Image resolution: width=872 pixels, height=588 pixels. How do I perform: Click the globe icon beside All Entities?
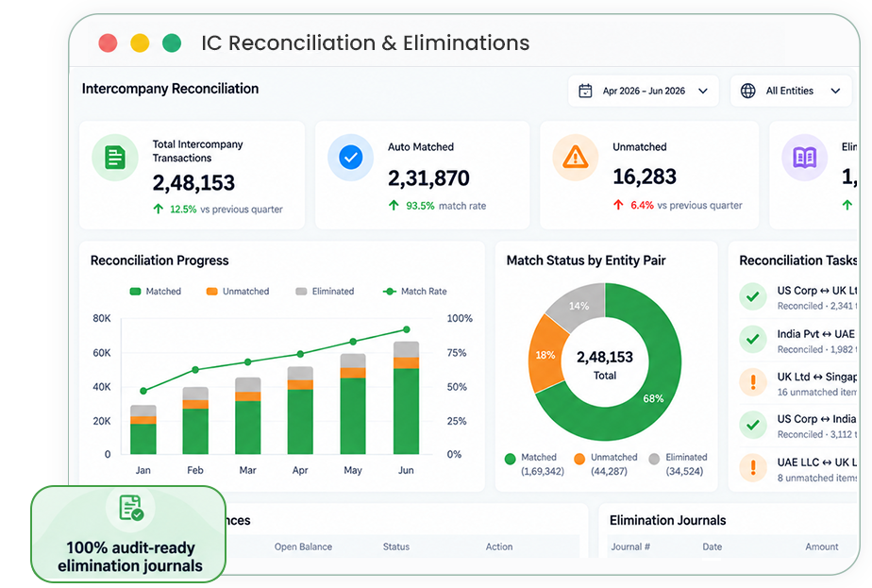[748, 91]
